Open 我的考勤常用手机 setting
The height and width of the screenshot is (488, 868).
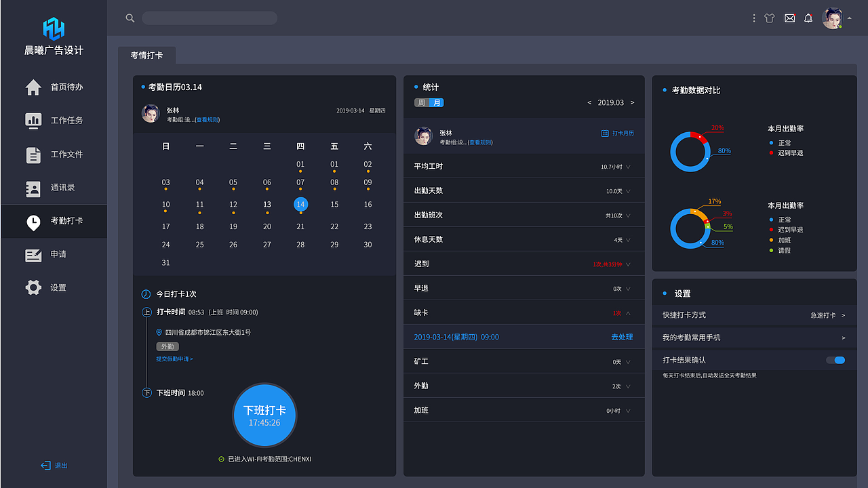tap(754, 338)
